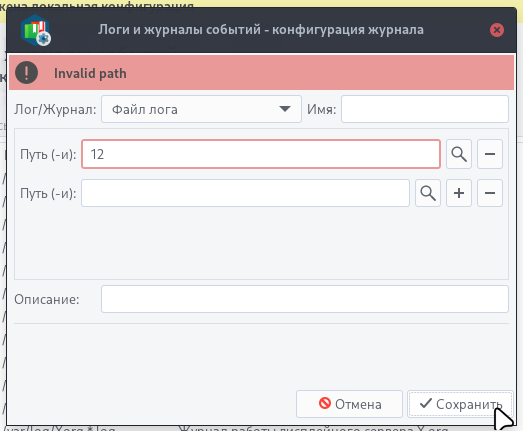
Task: Add another path row with plus button
Action: (x=459, y=193)
